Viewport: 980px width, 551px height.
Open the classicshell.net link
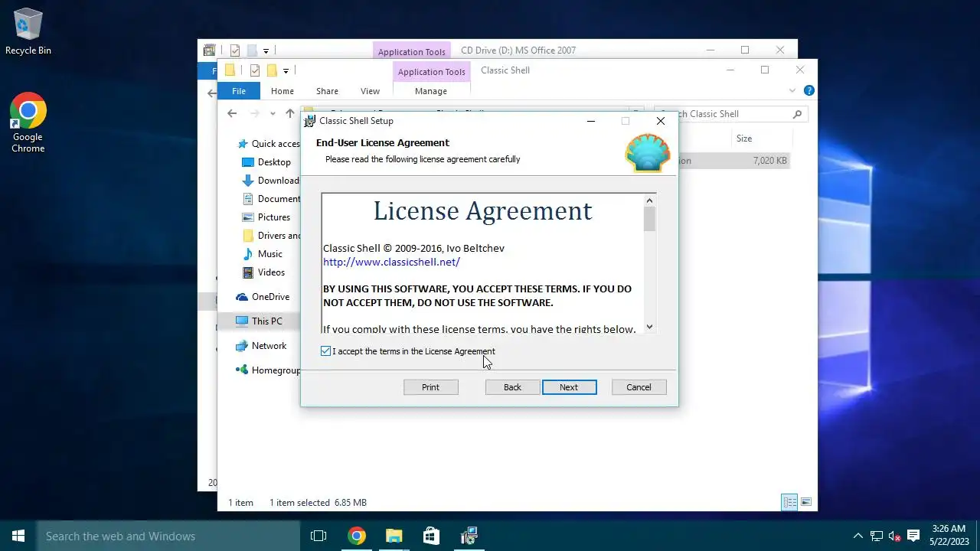[391, 262]
